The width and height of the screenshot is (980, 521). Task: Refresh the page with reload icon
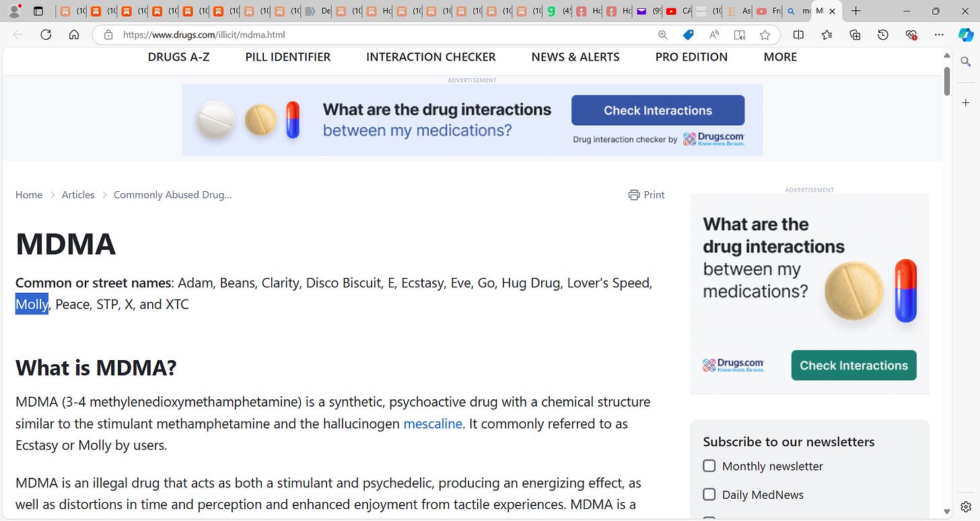click(x=46, y=35)
